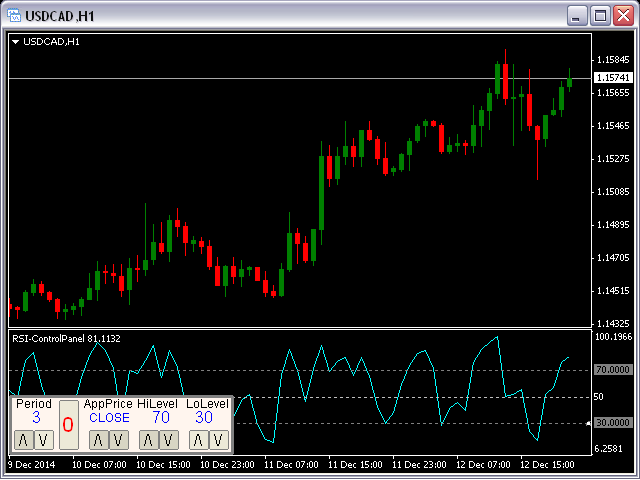The image size is (640, 480).
Task: Click the Period value 3
Action: pos(36,418)
